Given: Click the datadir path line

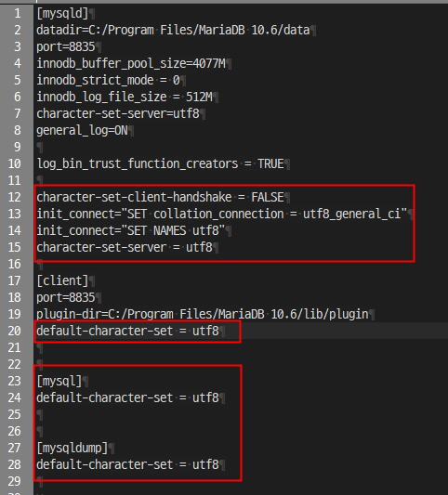Looking at the screenshot, I should point(173,31).
